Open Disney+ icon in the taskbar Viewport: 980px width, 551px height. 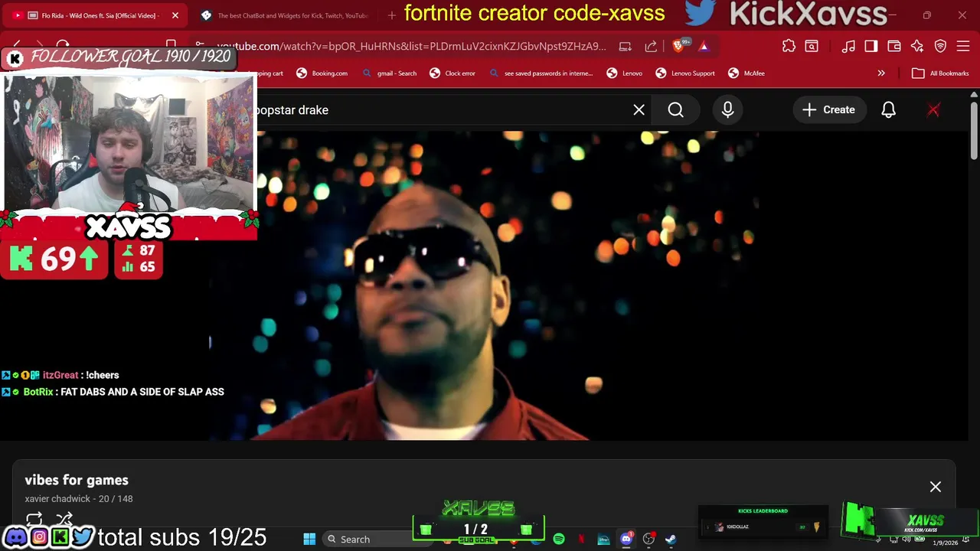pyautogui.click(x=603, y=540)
